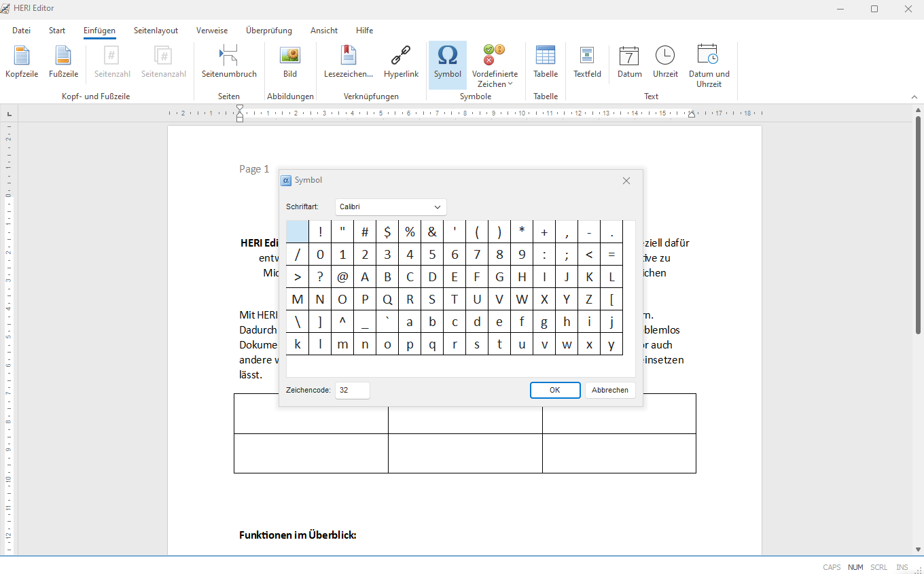
Task: Click the Seitenzahl page number icon
Action: [x=112, y=62]
